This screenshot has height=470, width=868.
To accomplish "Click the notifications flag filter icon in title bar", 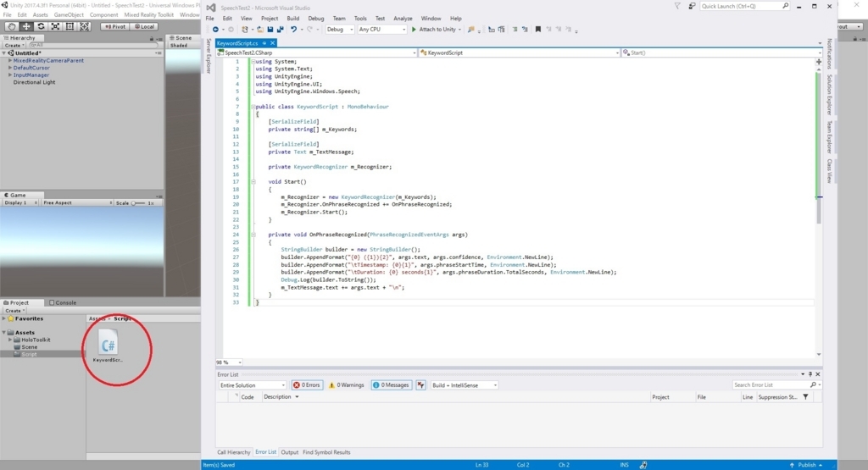I will coord(677,6).
